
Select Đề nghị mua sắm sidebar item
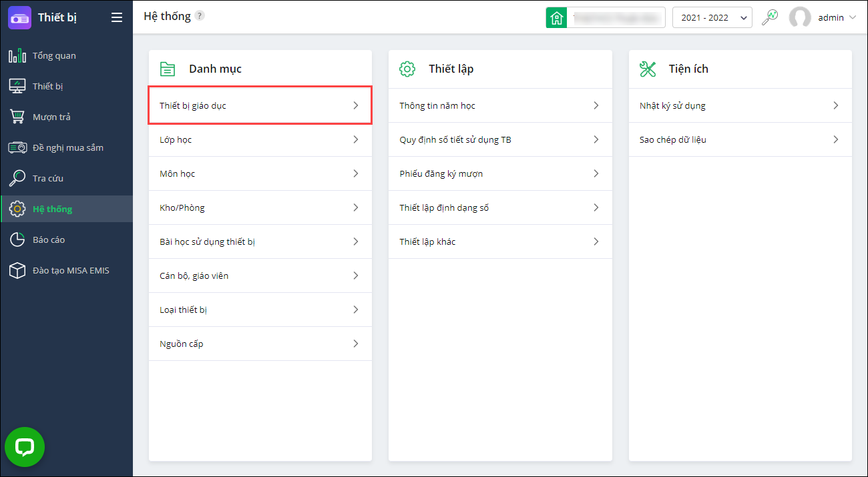(67, 148)
